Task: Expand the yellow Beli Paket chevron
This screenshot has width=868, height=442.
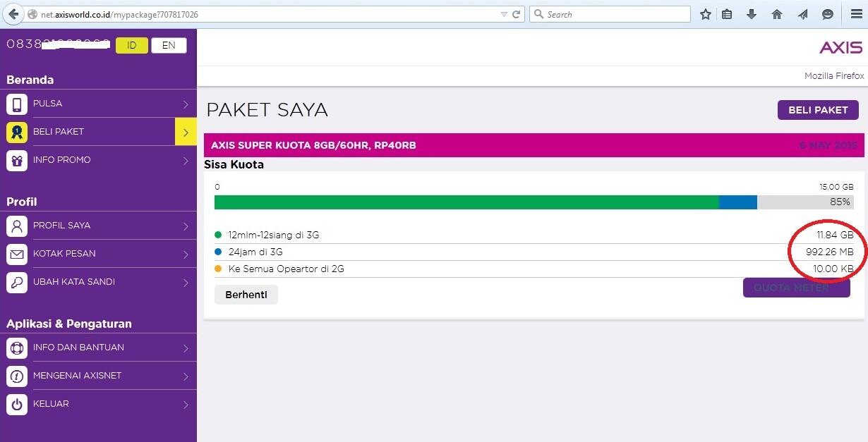Action: [x=186, y=132]
